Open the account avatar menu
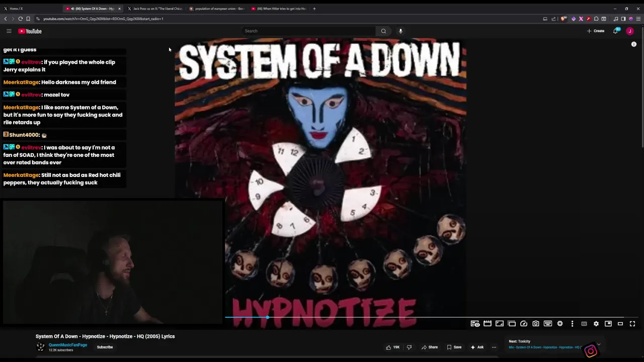Screen dimensions: 644x362 tap(630, 31)
